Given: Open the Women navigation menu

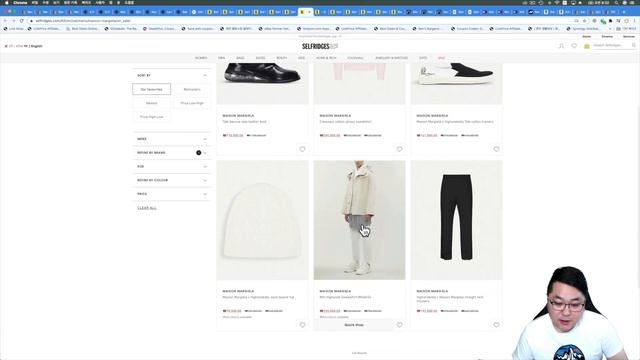Looking at the screenshot, I should [201, 58].
